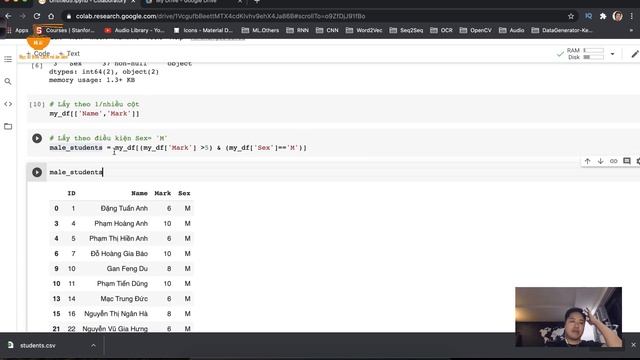This screenshot has height=360, width=640.
Task: Expand the runtime connection dropdown arrow
Action: (x=612, y=54)
